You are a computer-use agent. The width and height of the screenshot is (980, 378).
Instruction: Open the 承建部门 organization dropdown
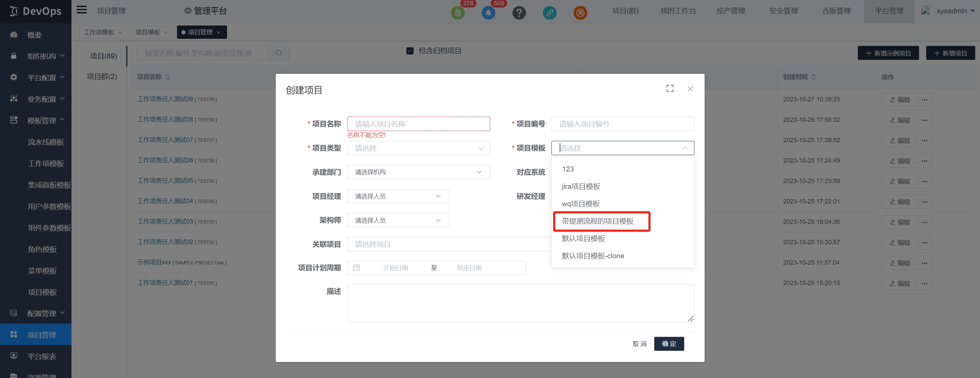click(418, 172)
